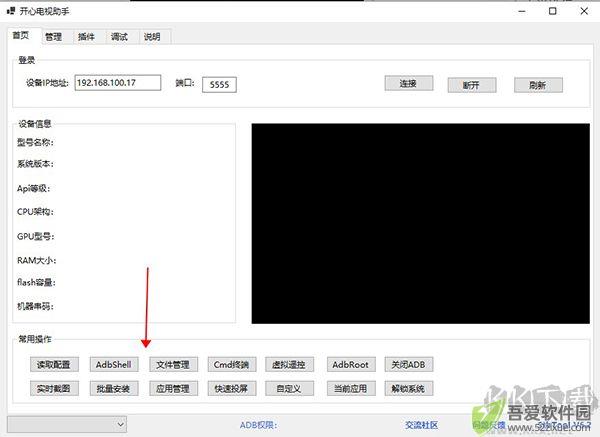The image size is (600, 437).
Task: Click the 开心电视助手 title bar icon
Action: (11, 11)
